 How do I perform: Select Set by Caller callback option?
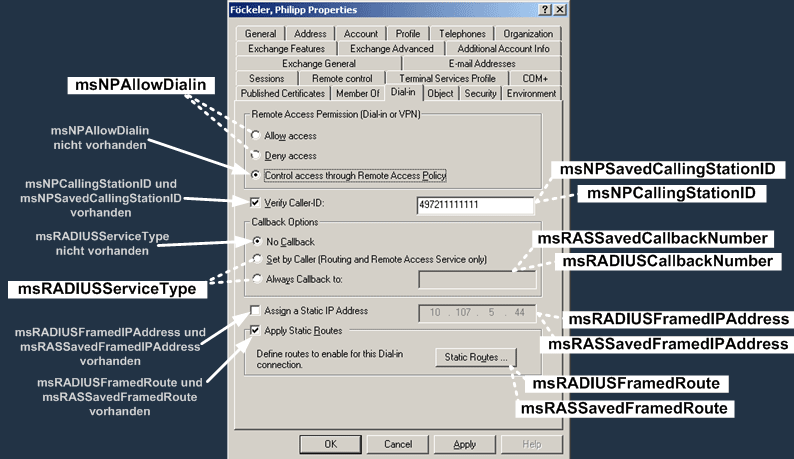(257, 259)
